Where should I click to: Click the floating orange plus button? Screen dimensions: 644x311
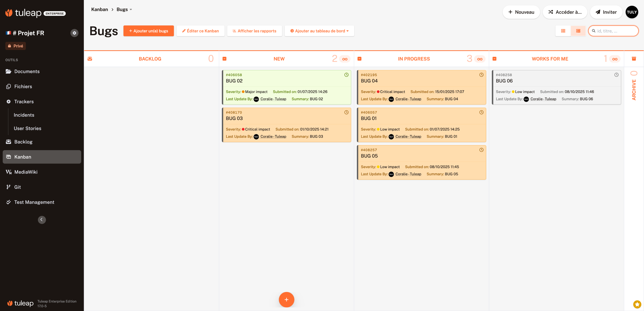pos(286,299)
